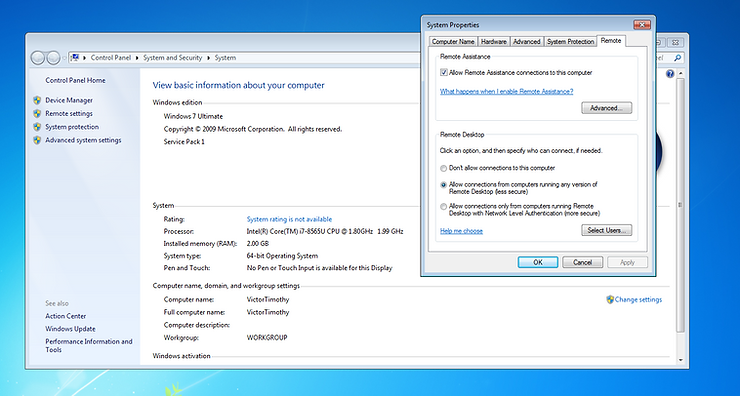740x396 pixels.
Task: Go forward with the round Forward arrow
Action: 53,58
